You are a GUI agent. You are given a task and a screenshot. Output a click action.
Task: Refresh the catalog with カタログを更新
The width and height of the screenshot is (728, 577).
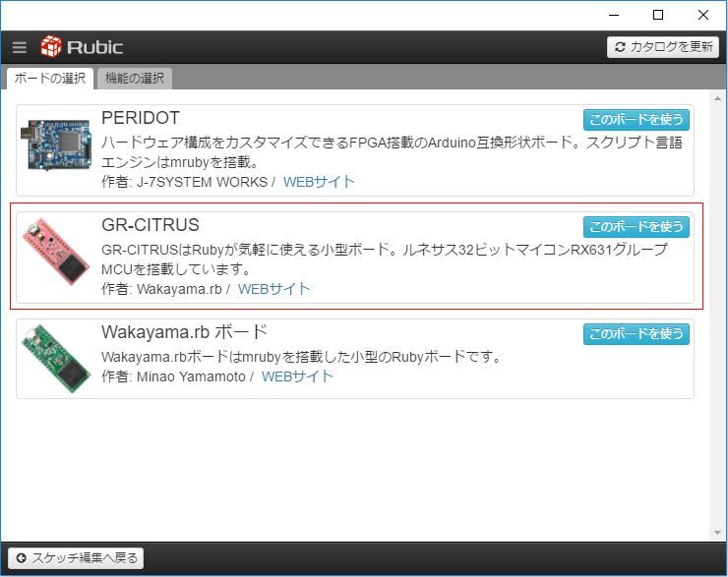pyautogui.click(x=662, y=47)
